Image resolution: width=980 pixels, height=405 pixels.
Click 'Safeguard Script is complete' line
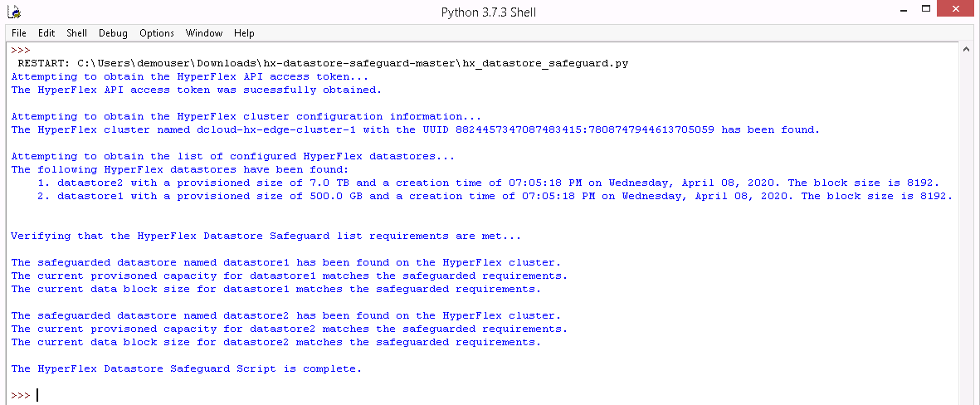(x=186, y=368)
